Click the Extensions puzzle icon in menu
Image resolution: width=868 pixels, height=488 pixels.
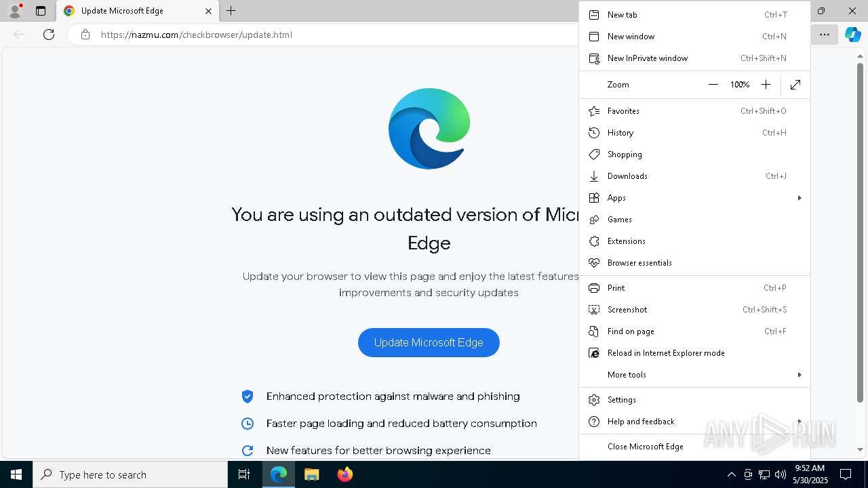click(594, 241)
